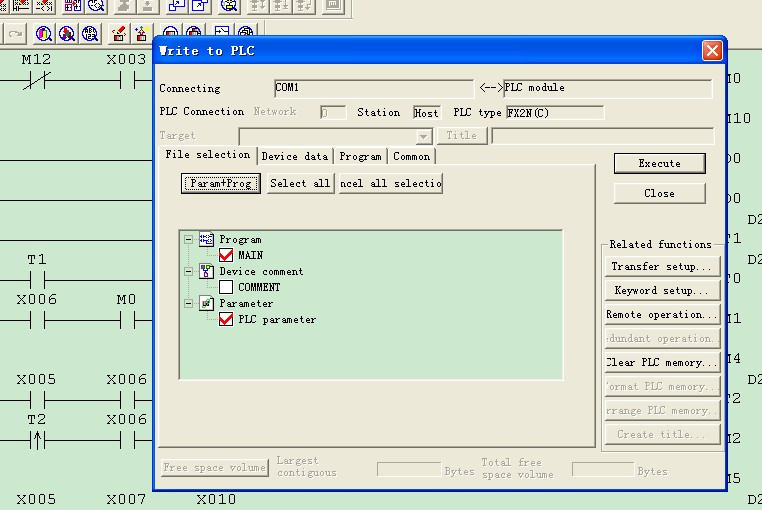Click the Parameter folder icon in tree
This screenshot has width=762, height=510.
pos(206,303)
